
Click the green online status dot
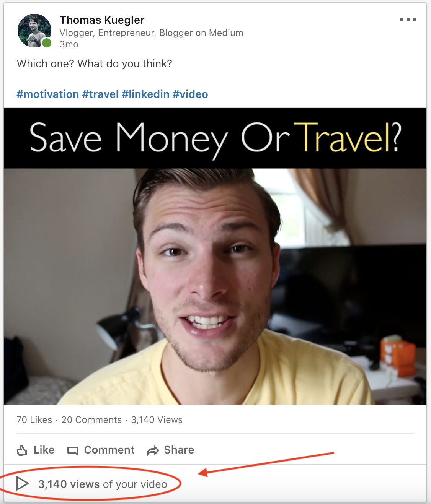[47, 43]
